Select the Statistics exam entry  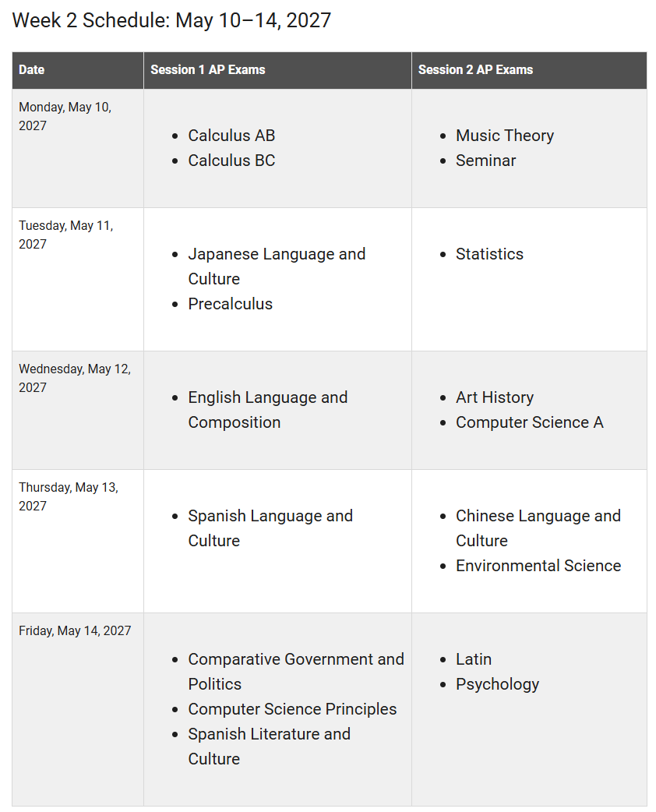(489, 254)
